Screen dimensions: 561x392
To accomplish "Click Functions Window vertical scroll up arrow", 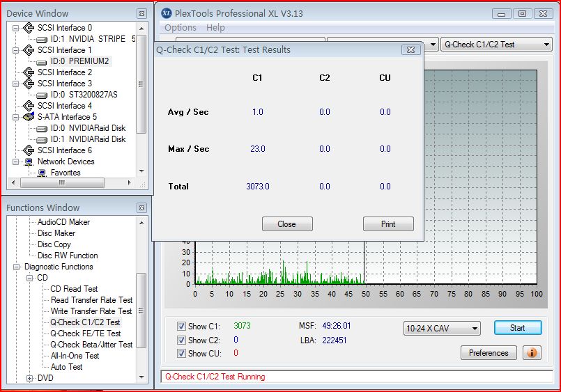I will pyautogui.click(x=141, y=223).
